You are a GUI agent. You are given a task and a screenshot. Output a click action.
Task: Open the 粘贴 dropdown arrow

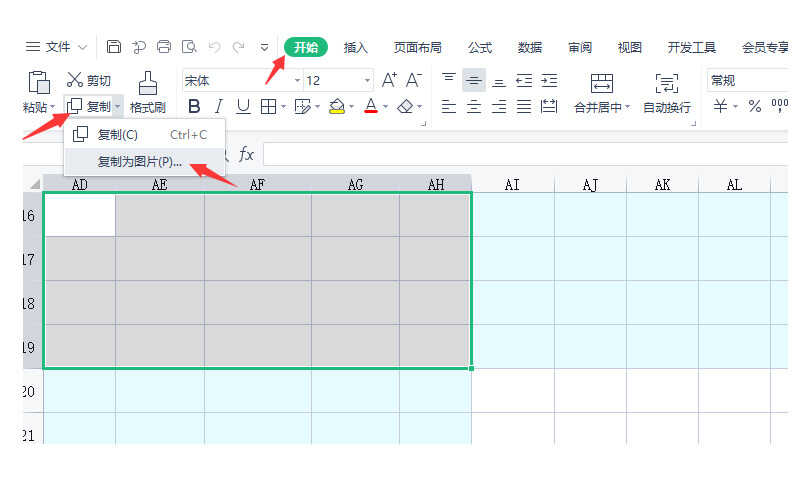click(52, 107)
